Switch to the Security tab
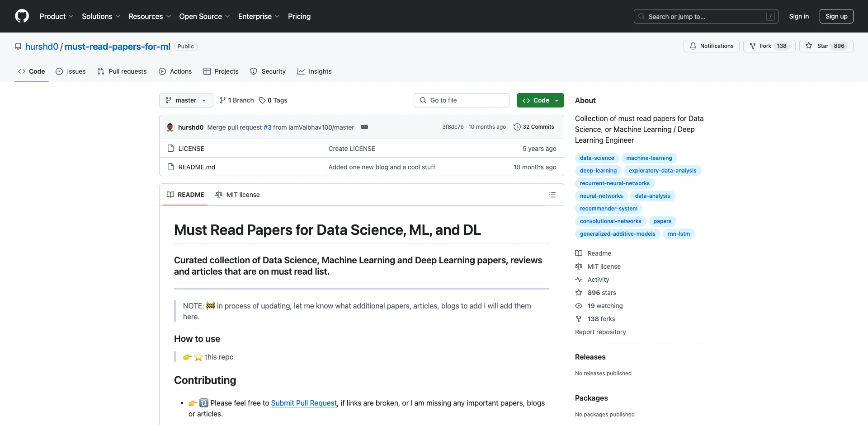868x425 pixels. click(268, 71)
